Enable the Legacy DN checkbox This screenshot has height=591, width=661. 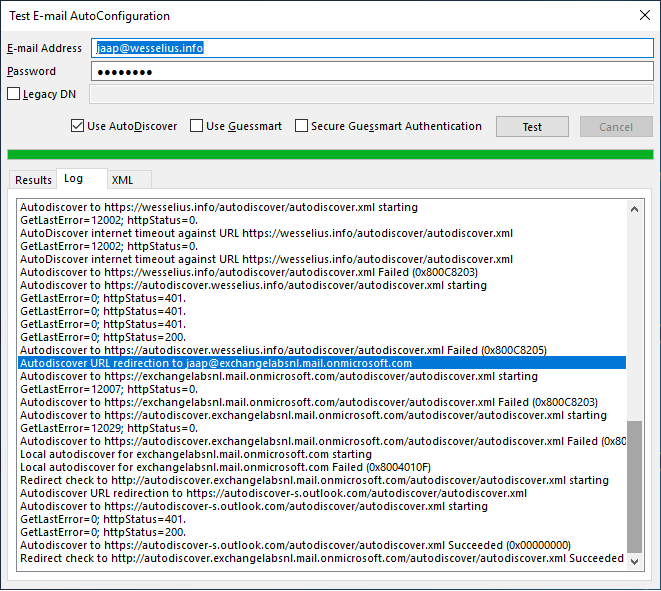click(x=14, y=95)
